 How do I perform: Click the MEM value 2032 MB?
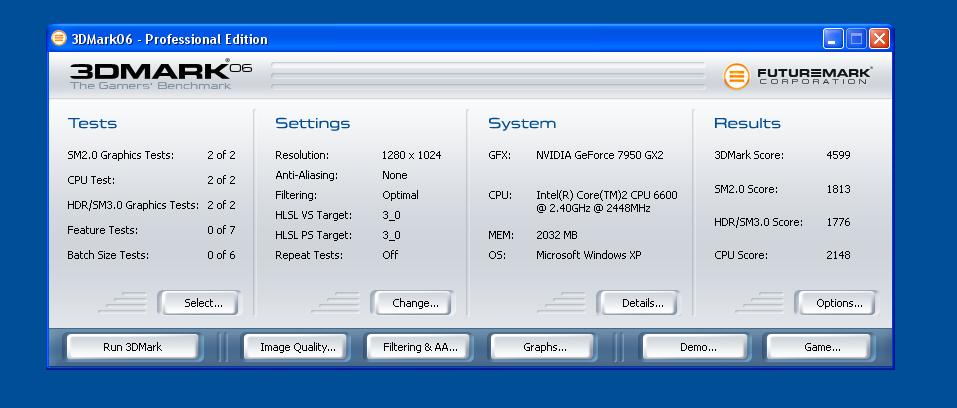coord(557,235)
